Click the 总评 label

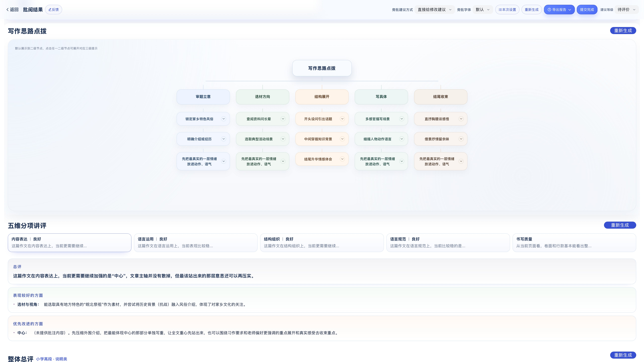coord(17,267)
